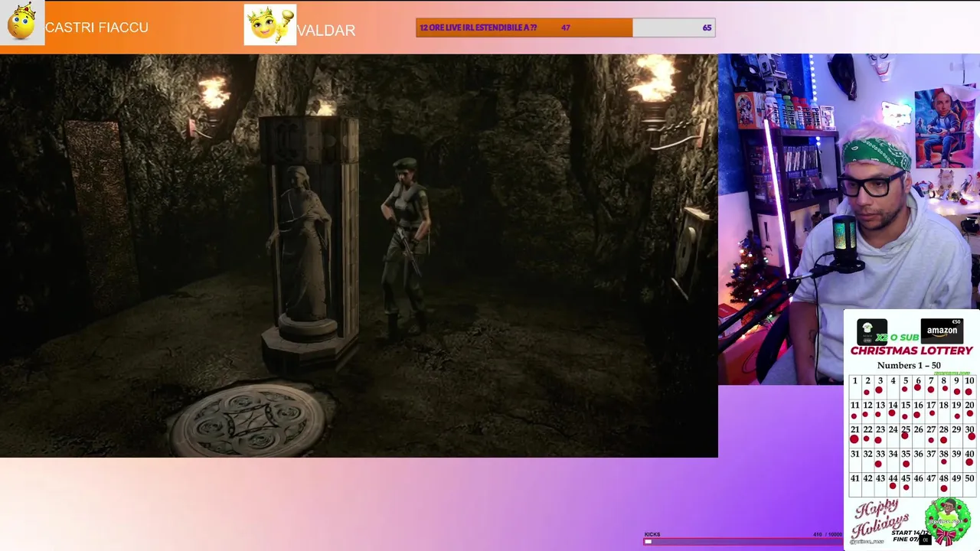Viewport: 980px width, 551px height.
Task: Click lottery number 29 cell
Action: point(956,435)
